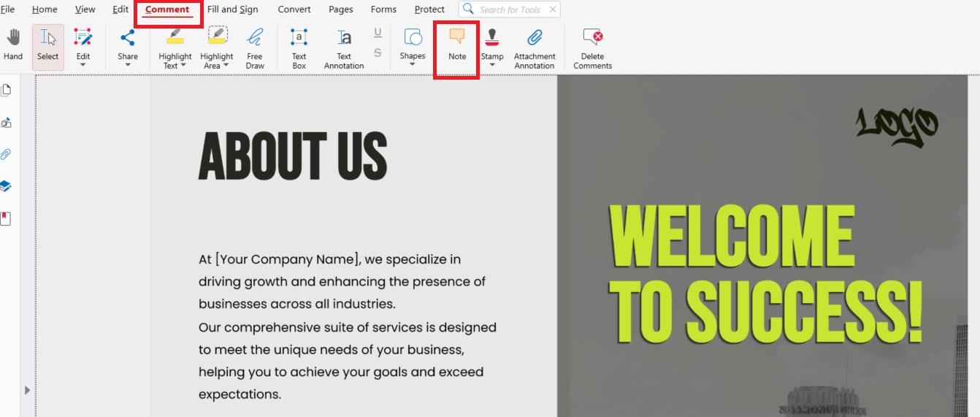
Task: Click text "Our comprehensive suite of services is designed"
Action: click(348, 327)
